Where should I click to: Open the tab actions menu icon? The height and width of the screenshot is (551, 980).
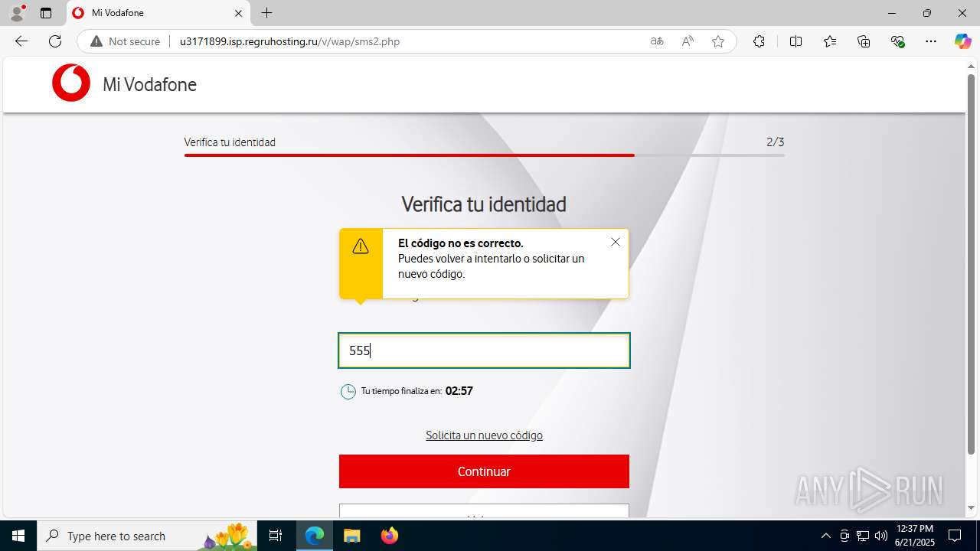tap(46, 13)
